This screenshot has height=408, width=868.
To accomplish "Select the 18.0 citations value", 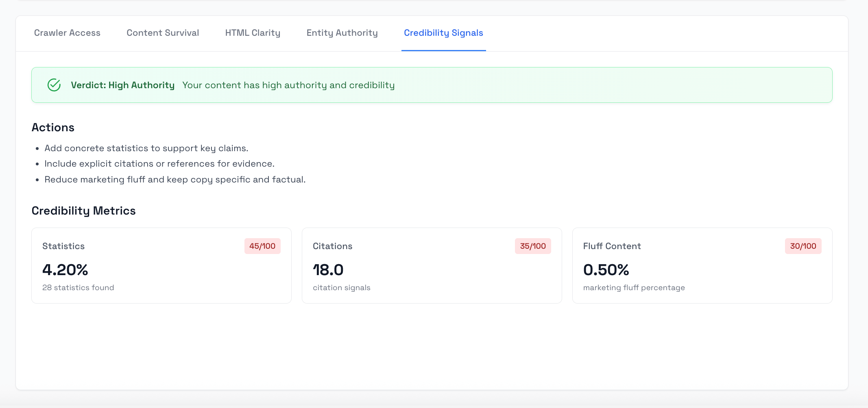I will click(328, 270).
